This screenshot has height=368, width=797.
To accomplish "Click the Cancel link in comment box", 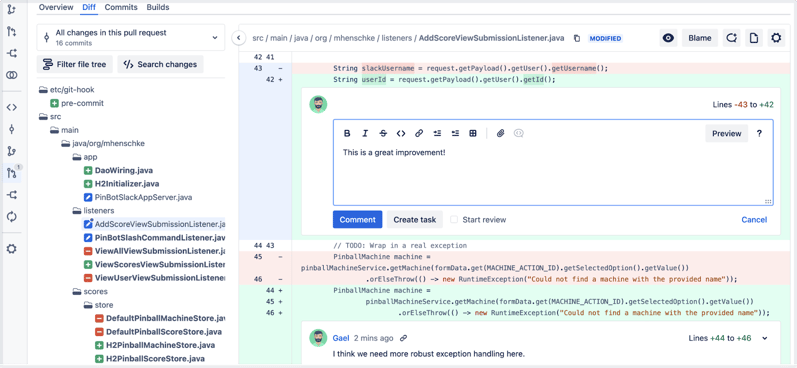I will [754, 220].
